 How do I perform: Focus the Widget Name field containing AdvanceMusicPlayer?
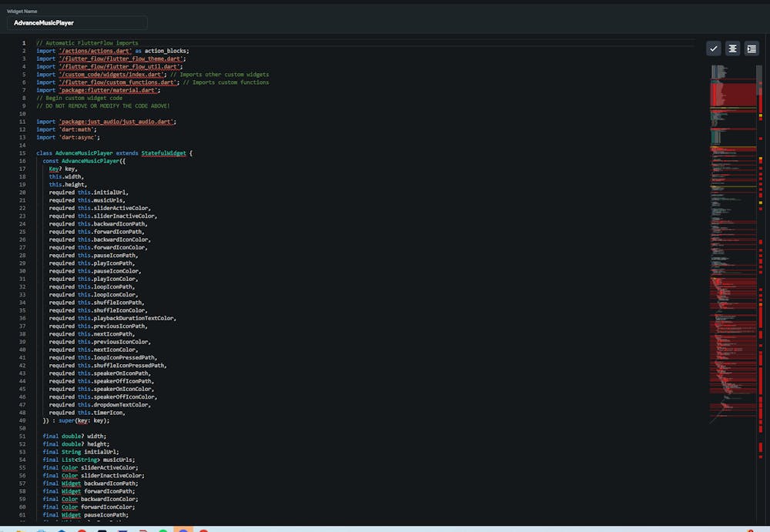coord(77,22)
